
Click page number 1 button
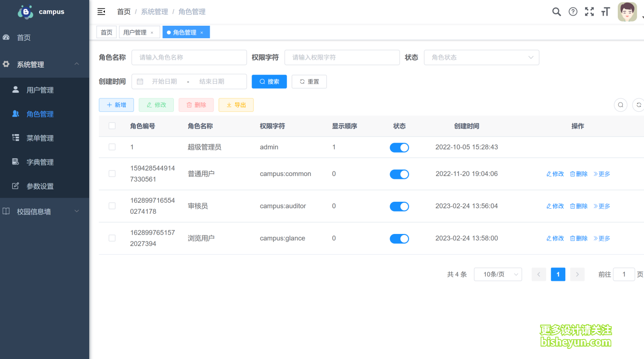[x=558, y=274]
